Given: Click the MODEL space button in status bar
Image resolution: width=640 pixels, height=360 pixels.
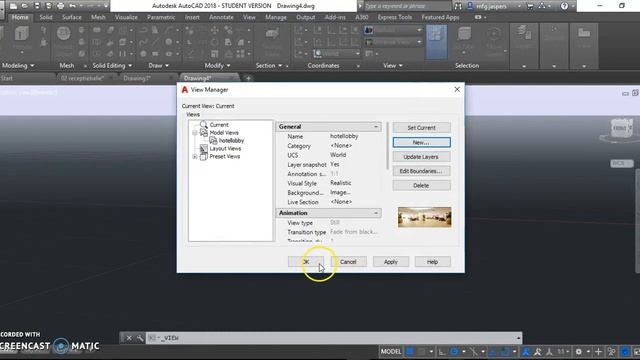Looking at the screenshot, I should click(391, 351).
